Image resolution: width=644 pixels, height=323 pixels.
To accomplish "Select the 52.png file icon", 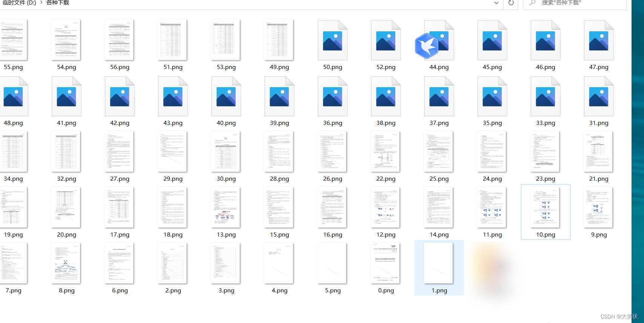I will [386, 40].
